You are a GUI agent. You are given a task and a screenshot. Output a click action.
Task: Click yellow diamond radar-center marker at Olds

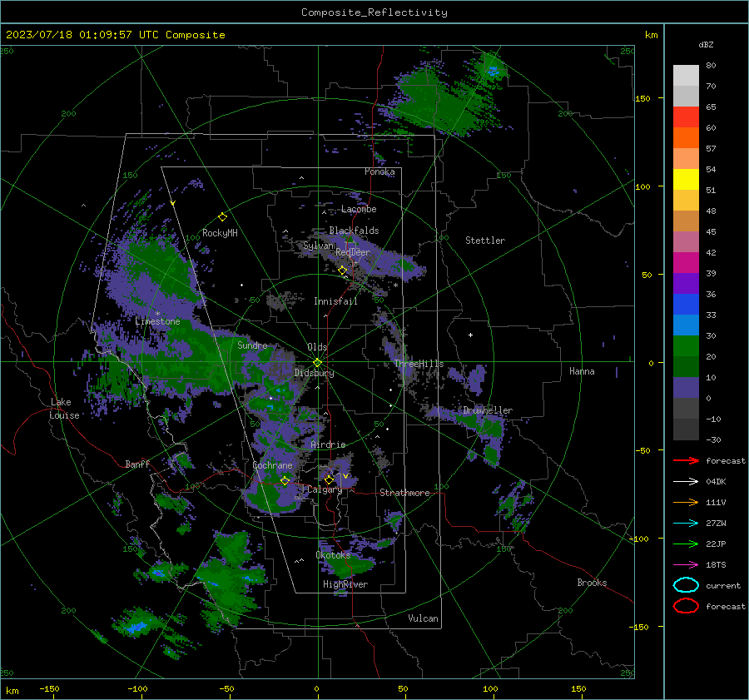click(317, 363)
